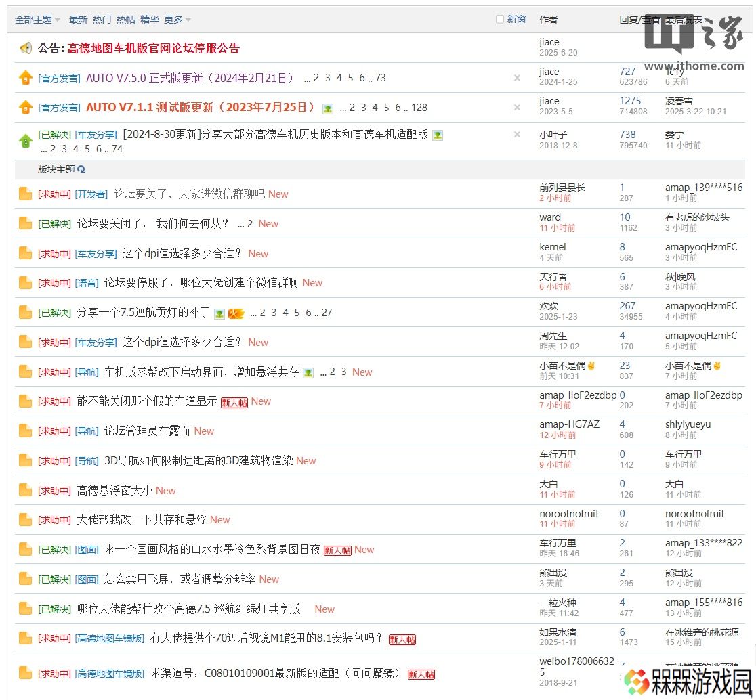Switch to the 最新 filter
The height and width of the screenshot is (700, 756).
pos(78,20)
